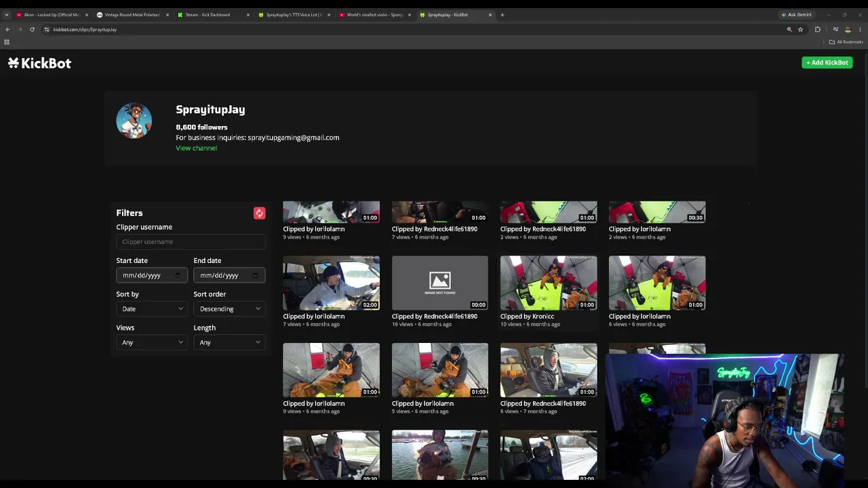Close the Akon - Locked Up tab
The height and width of the screenshot is (488, 868).
pos(86,15)
